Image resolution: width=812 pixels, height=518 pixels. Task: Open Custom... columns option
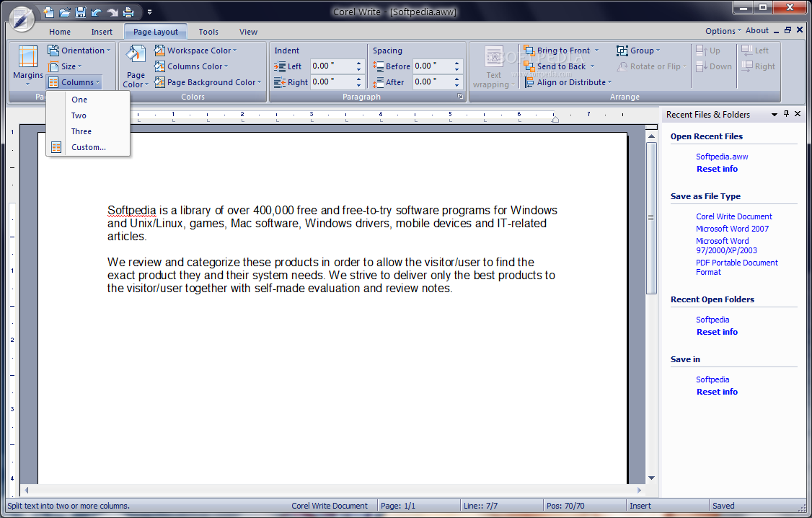88,147
